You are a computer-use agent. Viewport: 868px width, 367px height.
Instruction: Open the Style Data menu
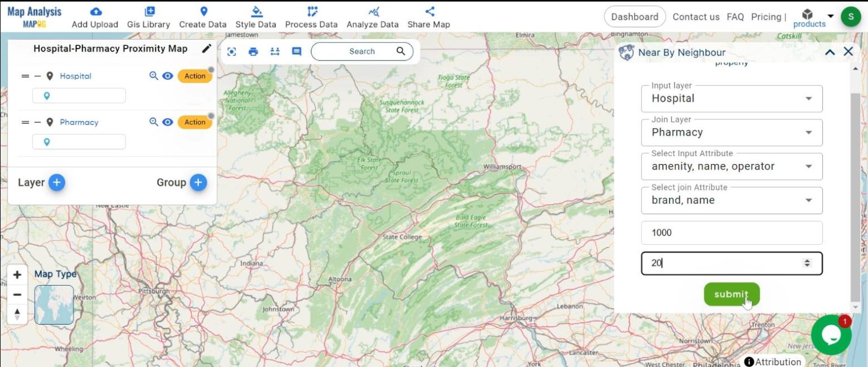tap(256, 18)
